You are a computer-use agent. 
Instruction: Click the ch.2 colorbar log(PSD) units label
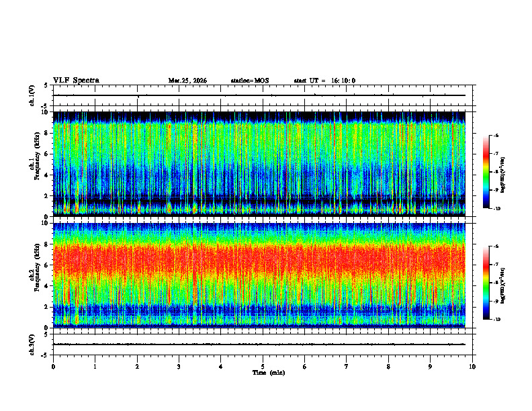click(x=503, y=286)
